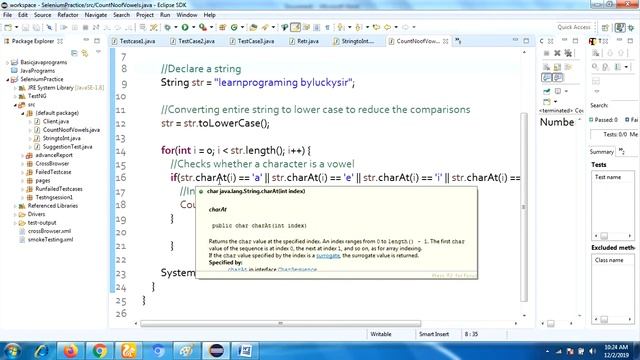This screenshot has width=640, height=360.
Task: Switch to the Debug perspective icon
Action: click(x=631, y=27)
